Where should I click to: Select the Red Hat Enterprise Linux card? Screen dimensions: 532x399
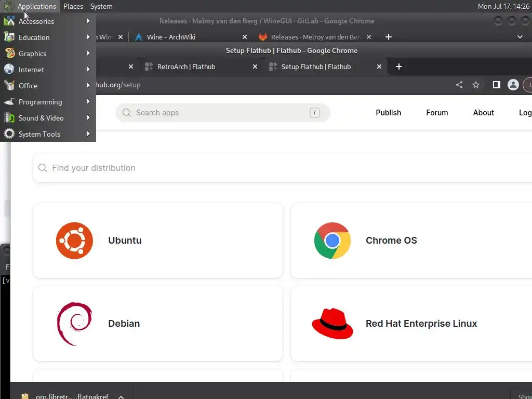(411, 324)
